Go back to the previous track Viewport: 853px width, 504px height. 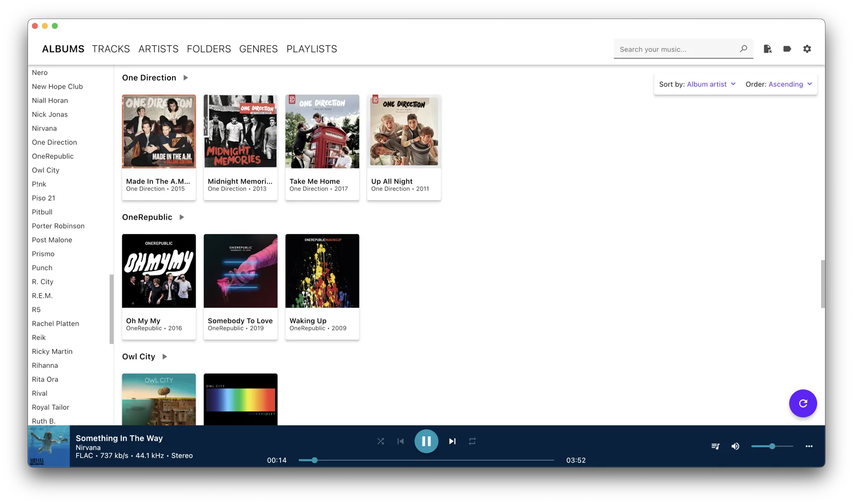click(x=401, y=441)
